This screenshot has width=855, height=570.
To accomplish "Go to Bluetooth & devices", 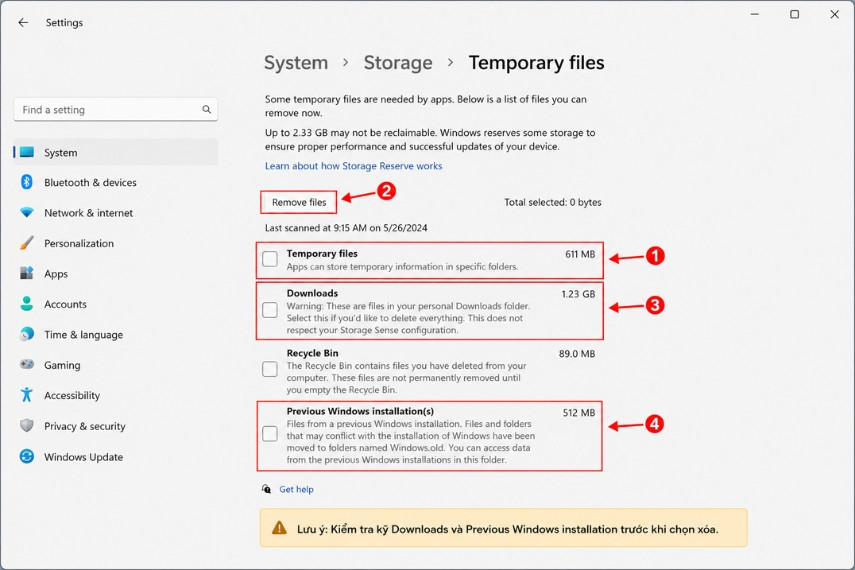I will (116, 182).
